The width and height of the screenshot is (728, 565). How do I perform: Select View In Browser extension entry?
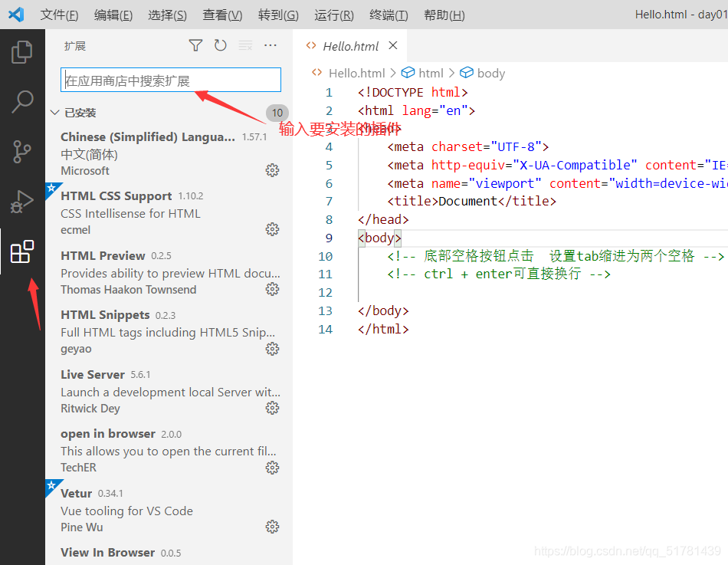(x=169, y=553)
